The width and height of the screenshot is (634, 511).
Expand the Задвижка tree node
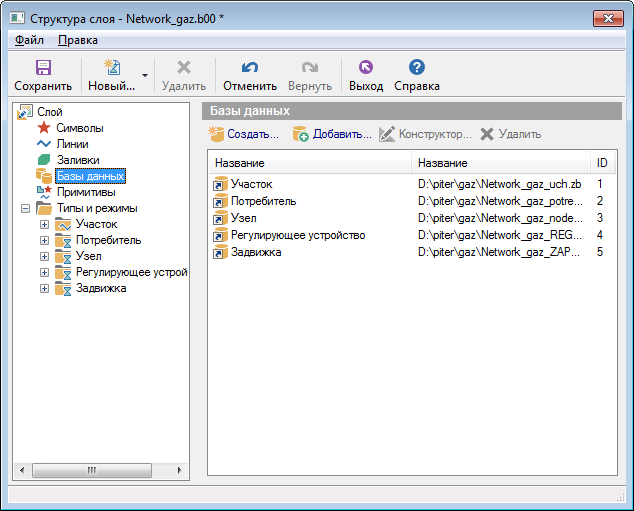(x=44, y=289)
